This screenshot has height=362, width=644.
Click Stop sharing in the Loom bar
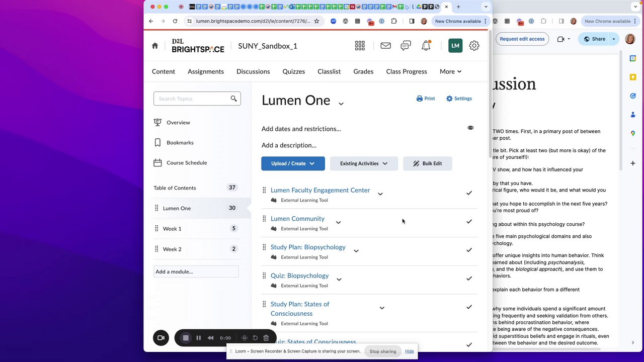[383, 351]
